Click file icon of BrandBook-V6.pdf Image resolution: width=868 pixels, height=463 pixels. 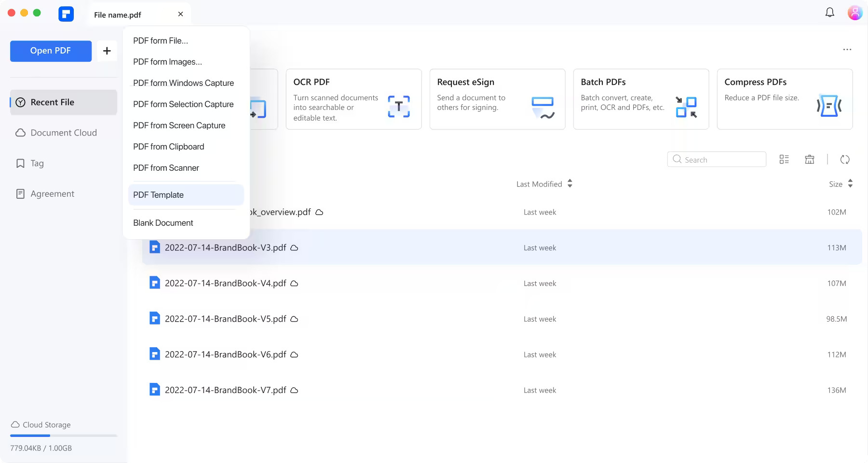click(154, 354)
